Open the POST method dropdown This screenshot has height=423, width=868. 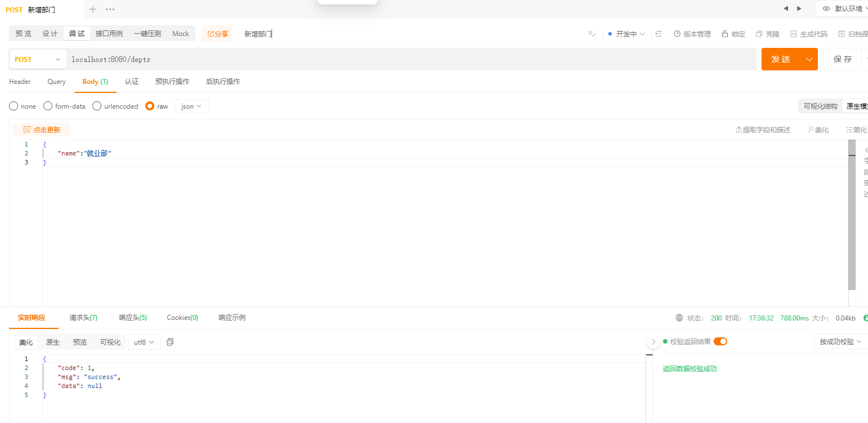[37, 59]
